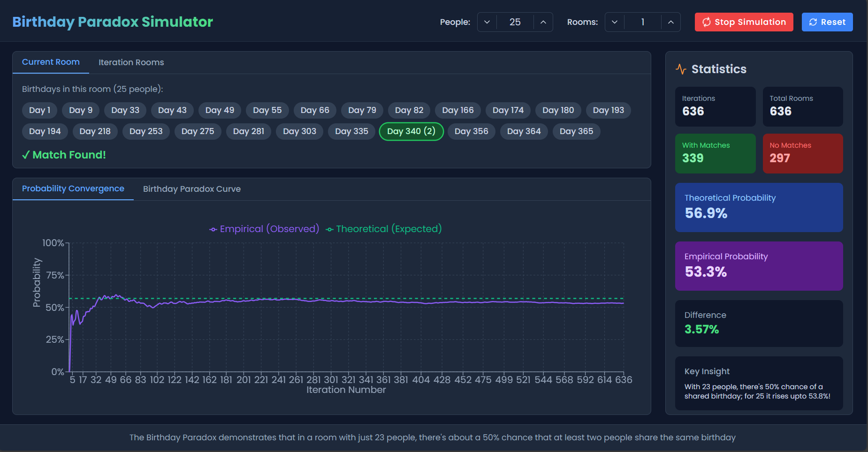Select the Probability Convergence tab
The height and width of the screenshot is (452, 868).
(x=73, y=188)
